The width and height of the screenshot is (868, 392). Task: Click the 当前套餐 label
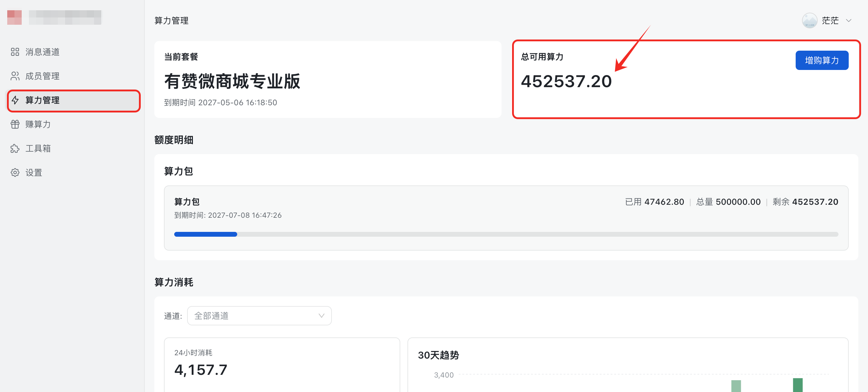[x=181, y=57]
